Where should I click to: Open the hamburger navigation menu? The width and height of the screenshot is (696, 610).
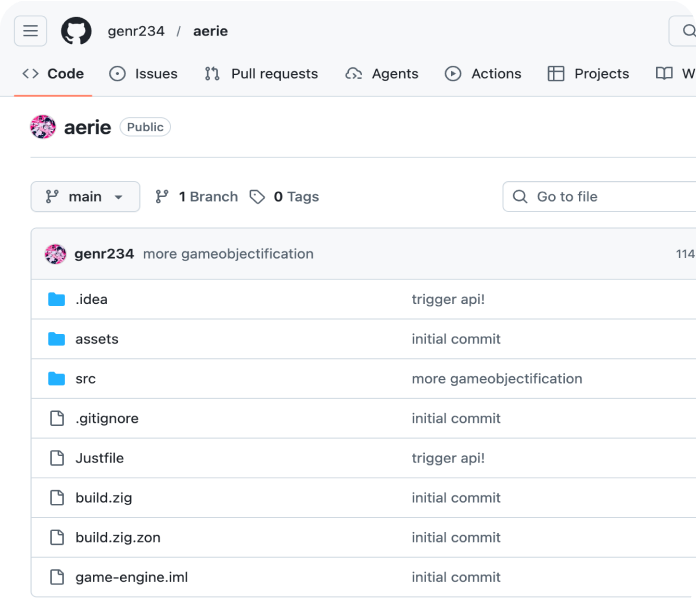[x=31, y=31]
